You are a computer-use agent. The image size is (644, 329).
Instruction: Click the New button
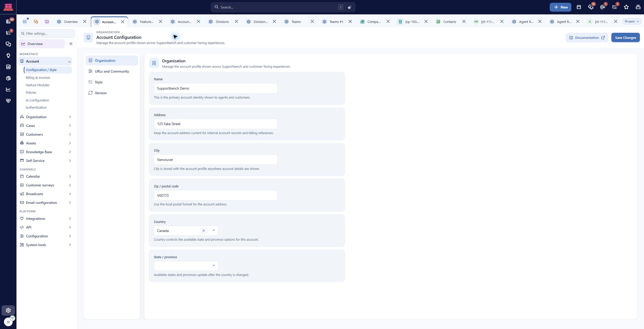pos(560,7)
